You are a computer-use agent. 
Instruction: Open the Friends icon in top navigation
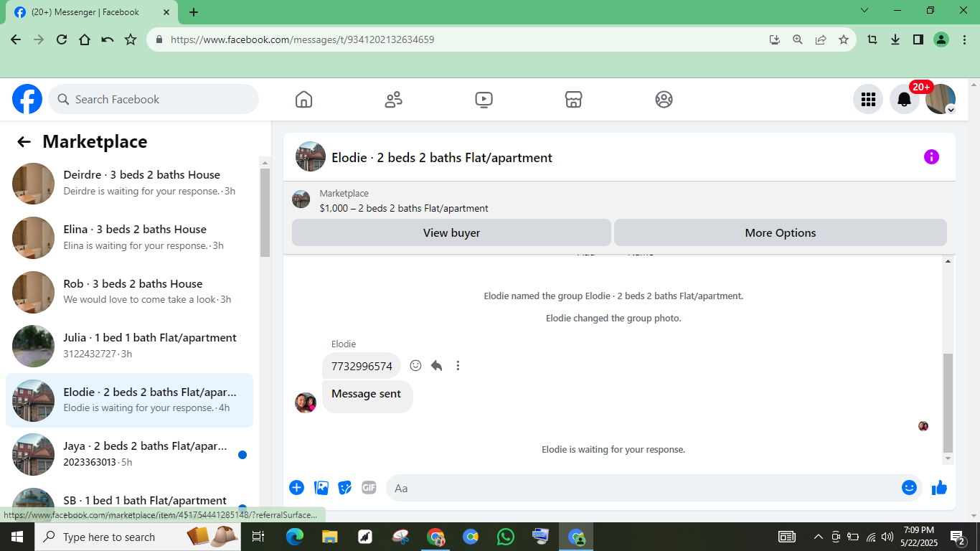(394, 99)
